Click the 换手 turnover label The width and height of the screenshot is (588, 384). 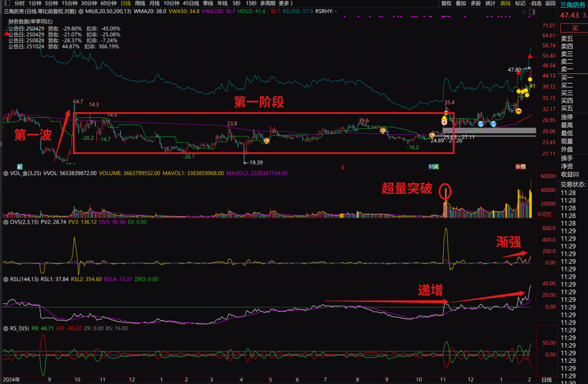(x=567, y=158)
